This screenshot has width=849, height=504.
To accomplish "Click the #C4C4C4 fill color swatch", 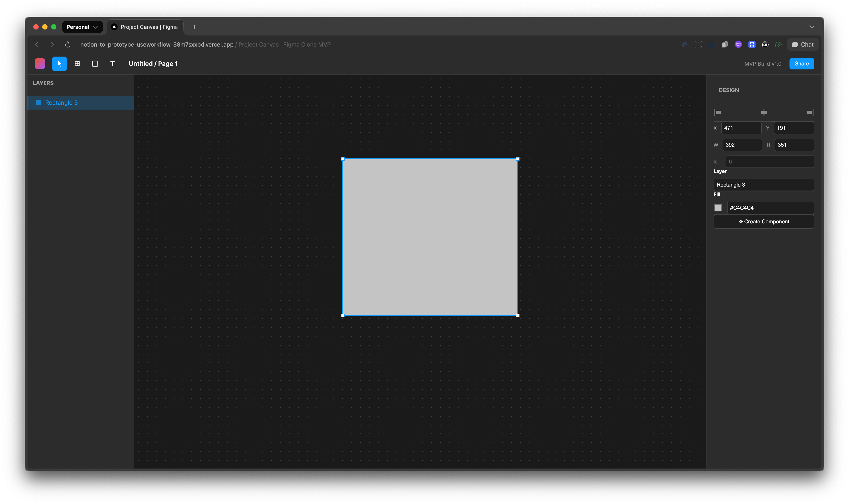I will [718, 207].
